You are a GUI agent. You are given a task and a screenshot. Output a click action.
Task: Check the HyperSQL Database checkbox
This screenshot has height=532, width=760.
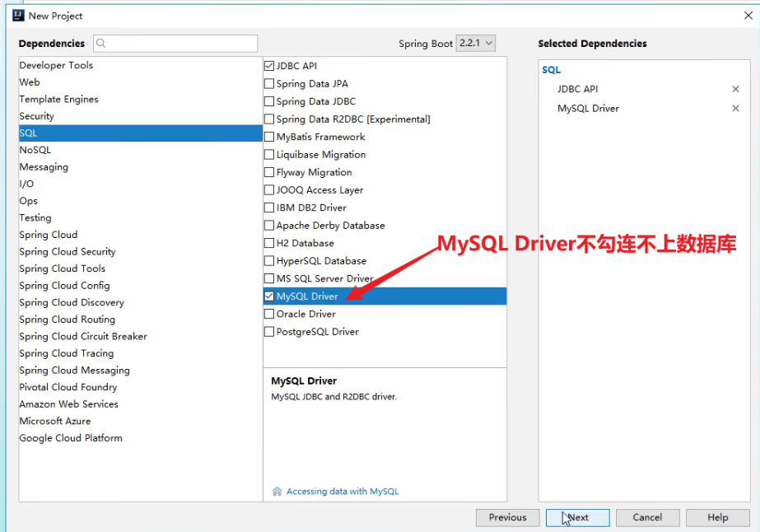point(269,260)
